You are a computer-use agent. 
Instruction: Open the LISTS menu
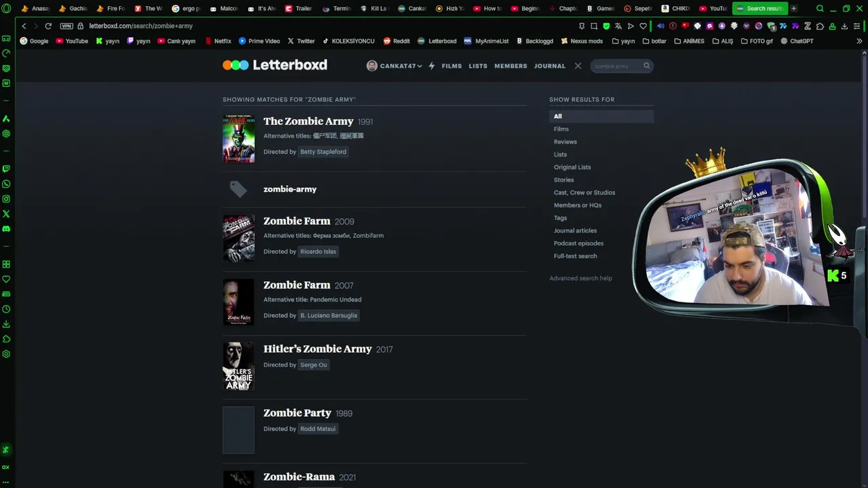pyautogui.click(x=478, y=66)
